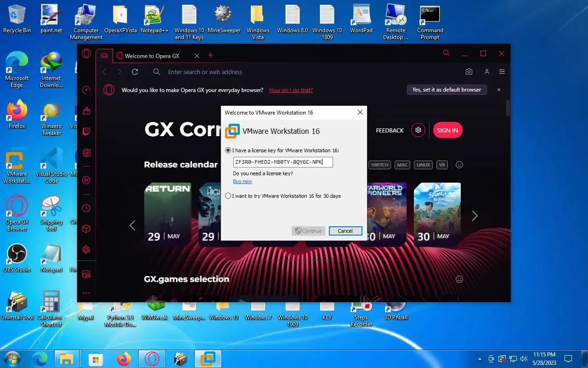Image resolution: width=588 pixels, height=368 pixels.
Task: Open Notepad++ desktop shortcut
Action: 155,19
